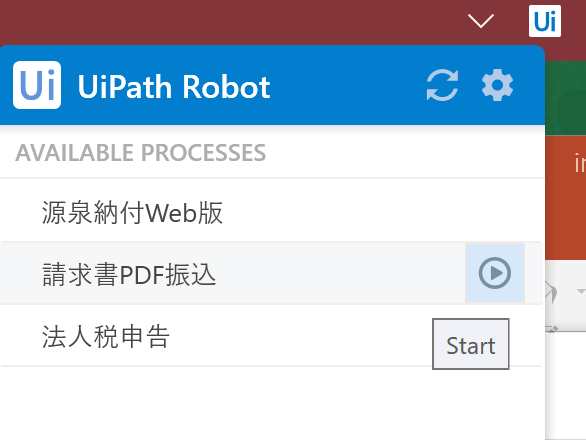This screenshot has height=440, width=586.
Task: Click the small pencil-like icon at the ribbon's bottom edge
Action: [552, 329]
